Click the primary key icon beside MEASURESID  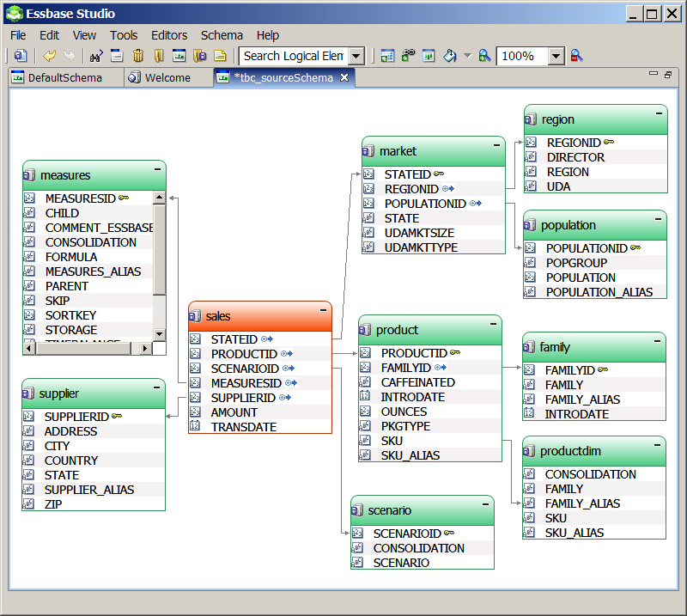pos(124,198)
